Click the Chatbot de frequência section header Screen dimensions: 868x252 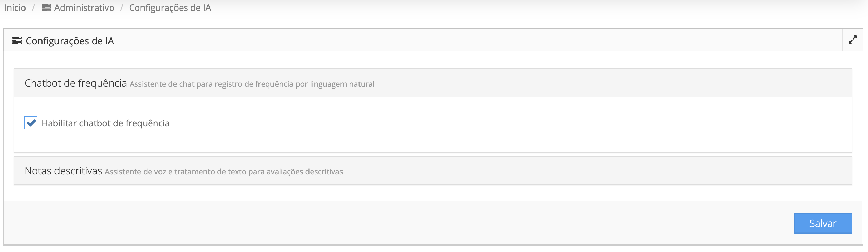click(x=76, y=83)
